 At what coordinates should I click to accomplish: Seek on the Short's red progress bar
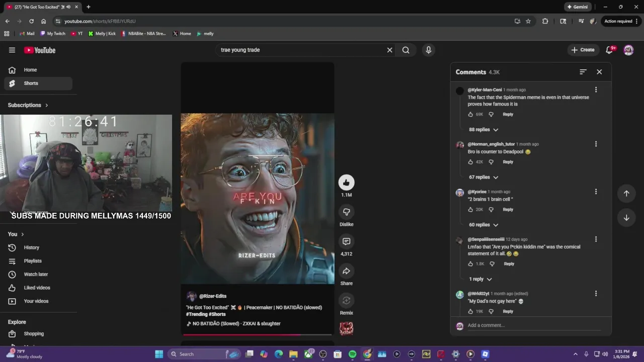[x=257, y=334]
